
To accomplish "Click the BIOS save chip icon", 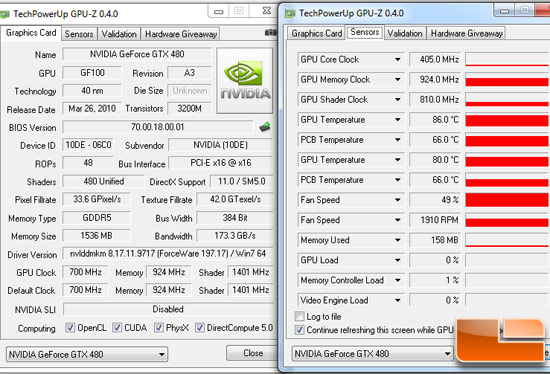I will click(x=265, y=127).
